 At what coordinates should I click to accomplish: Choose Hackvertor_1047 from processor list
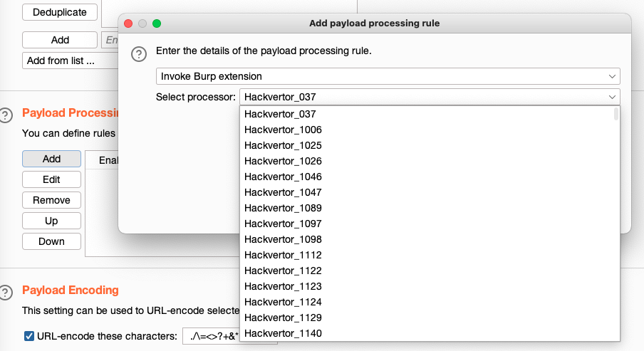tap(283, 192)
